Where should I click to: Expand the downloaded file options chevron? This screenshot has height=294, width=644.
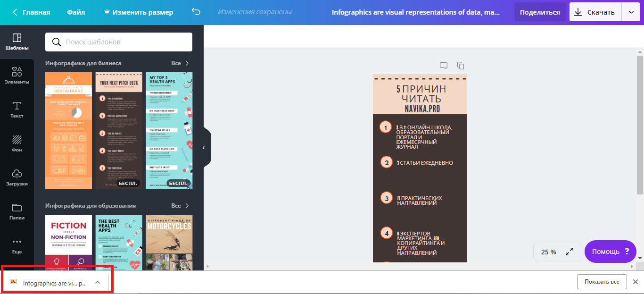(98, 282)
